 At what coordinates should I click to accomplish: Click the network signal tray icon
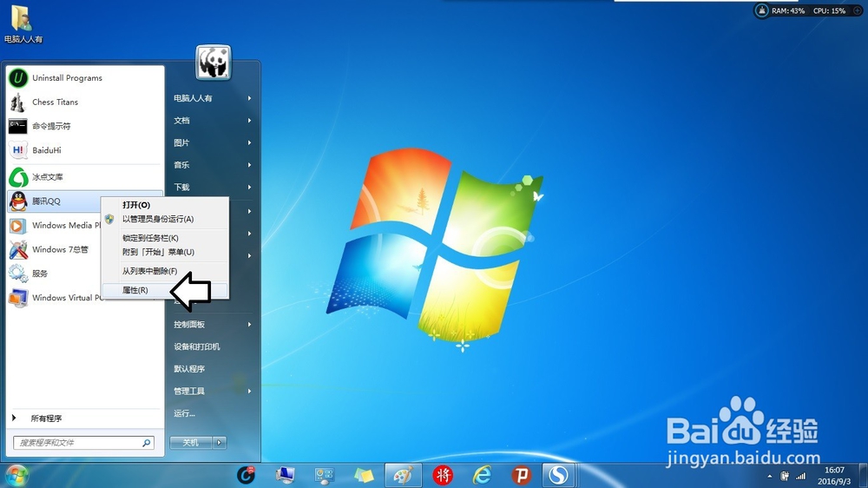tap(800, 476)
